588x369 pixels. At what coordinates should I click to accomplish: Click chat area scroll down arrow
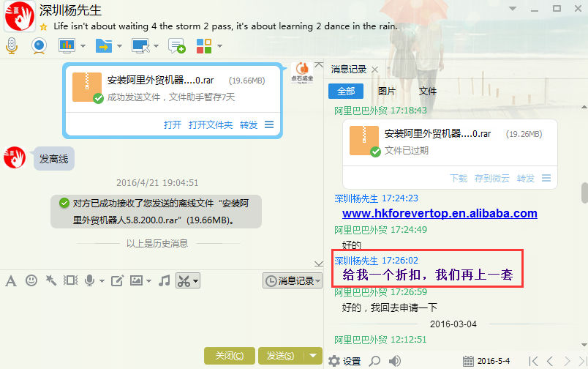[x=319, y=264]
